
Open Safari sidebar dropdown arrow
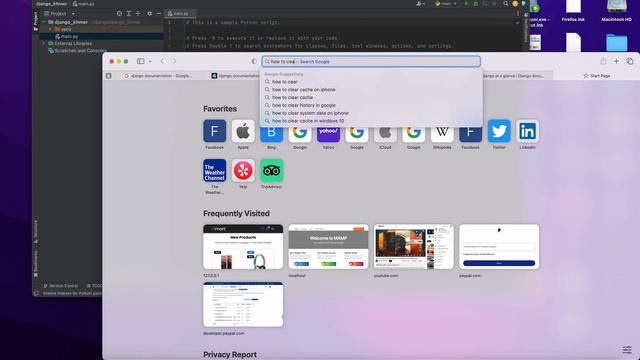[x=150, y=61]
